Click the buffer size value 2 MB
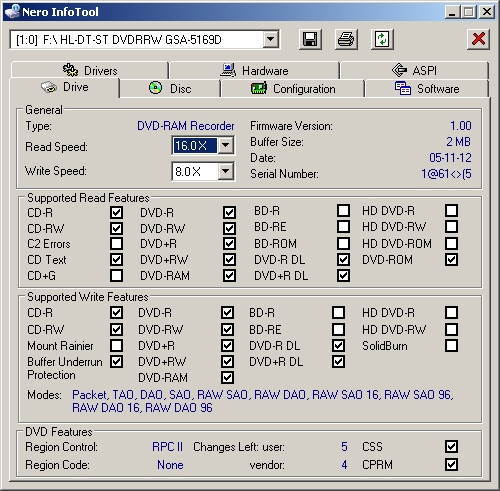This screenshot has width=500, height=491. tap(458, 142)
